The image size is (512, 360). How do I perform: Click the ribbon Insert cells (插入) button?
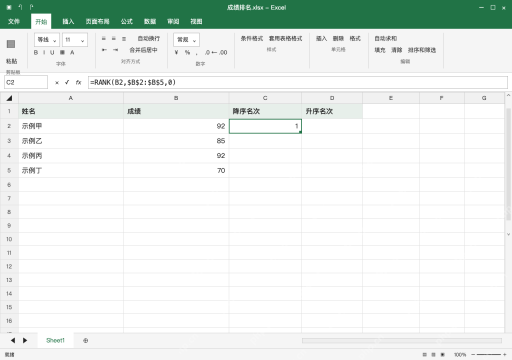(x=321, y=39)
